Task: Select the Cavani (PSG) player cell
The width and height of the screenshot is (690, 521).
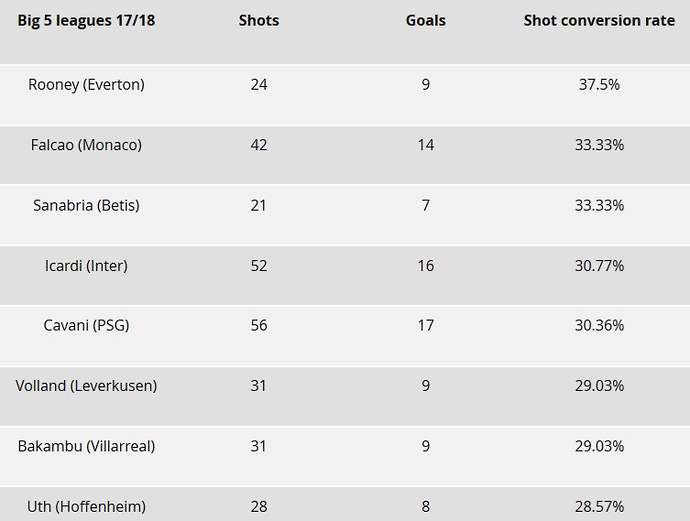Action: [86, 325]
